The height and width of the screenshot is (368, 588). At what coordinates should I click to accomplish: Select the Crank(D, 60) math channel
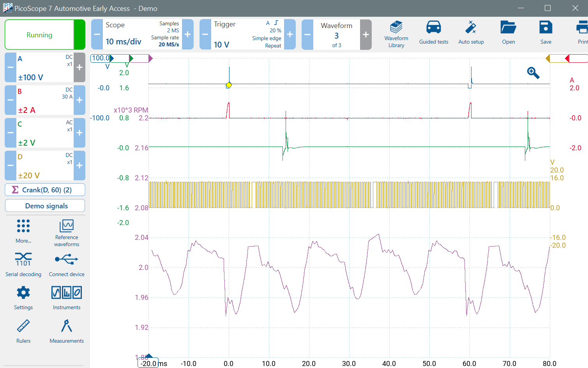45,190
